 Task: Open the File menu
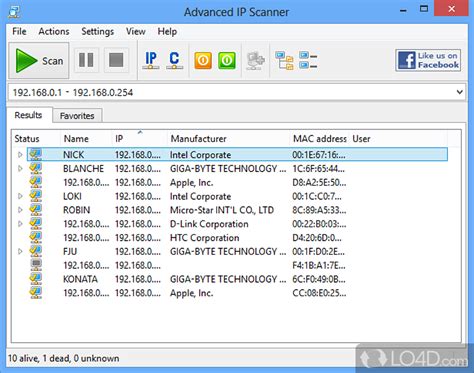pos(19,31)
